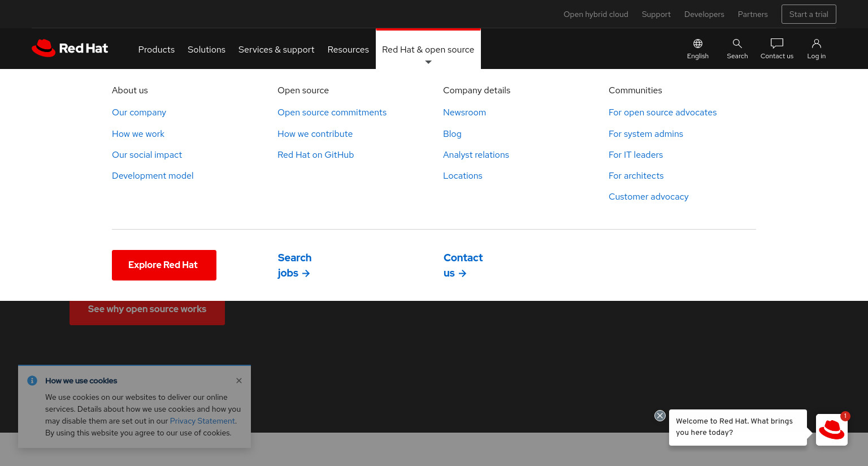Open the Resources menu
868x466 pixels.
click(348, 50)
